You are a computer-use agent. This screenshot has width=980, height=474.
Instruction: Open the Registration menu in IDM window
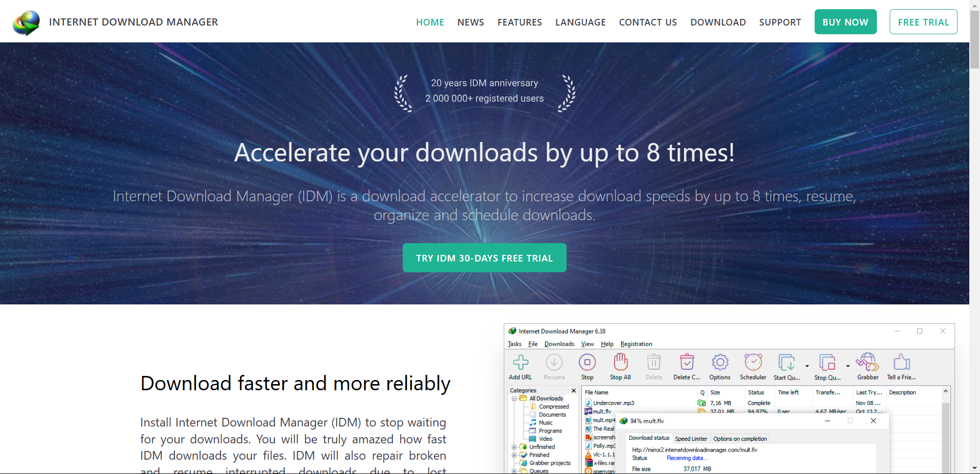tap(636, 344)
